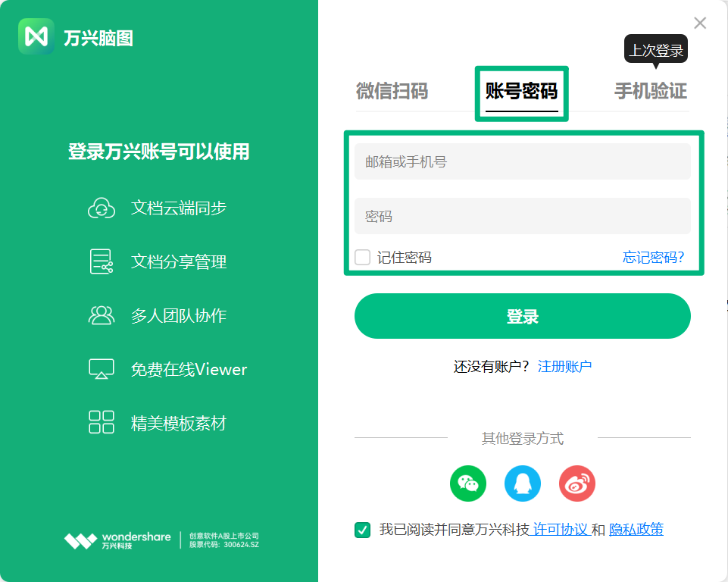Click the 免费在线Viewer text
This screenshot has height=582, width=728.
189,369
